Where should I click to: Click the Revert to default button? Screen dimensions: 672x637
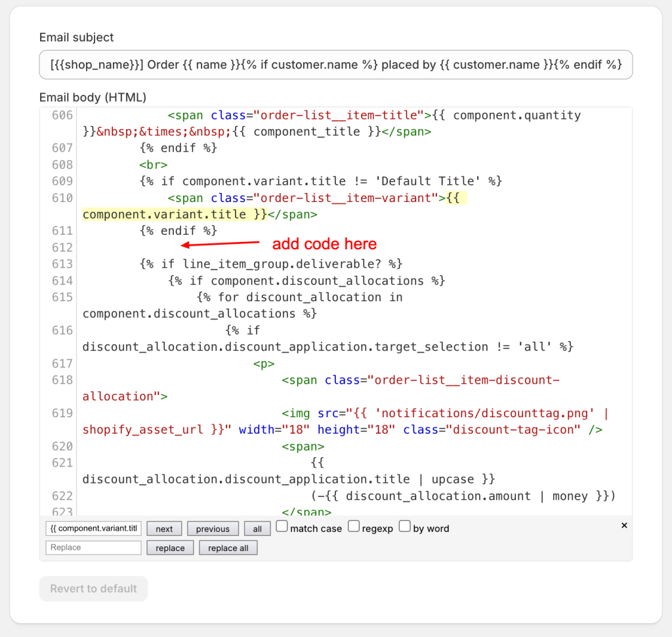pos(93,588)
